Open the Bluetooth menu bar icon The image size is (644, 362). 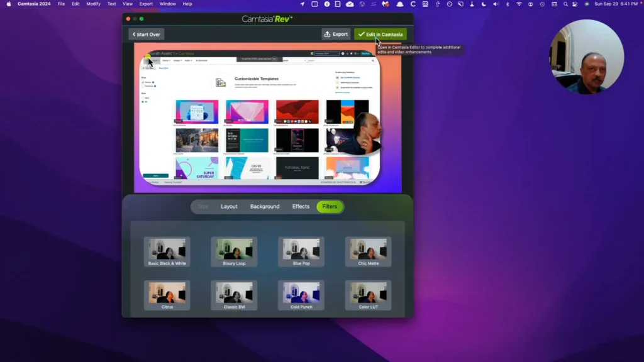click(508, 4)
